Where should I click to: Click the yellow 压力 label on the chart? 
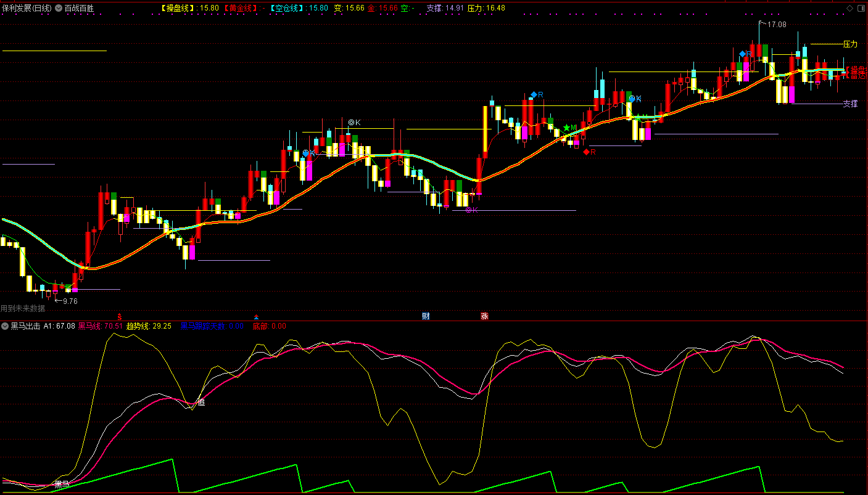coord(850,44)
